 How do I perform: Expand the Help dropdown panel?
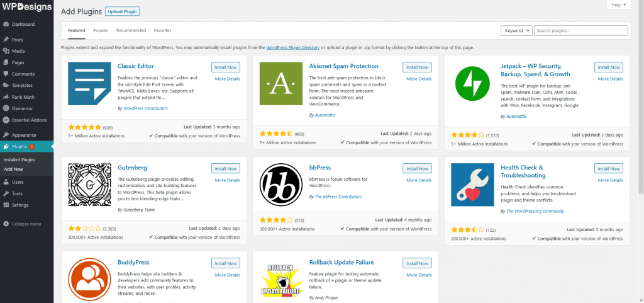(x=618, y=5)
